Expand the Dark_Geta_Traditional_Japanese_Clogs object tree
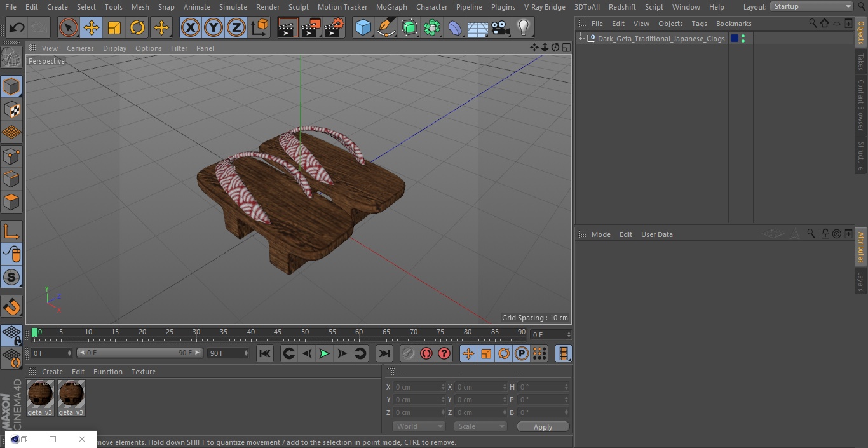Image resolution: width=868 pixels, height=448 pixels. click(x=580, y=39)
